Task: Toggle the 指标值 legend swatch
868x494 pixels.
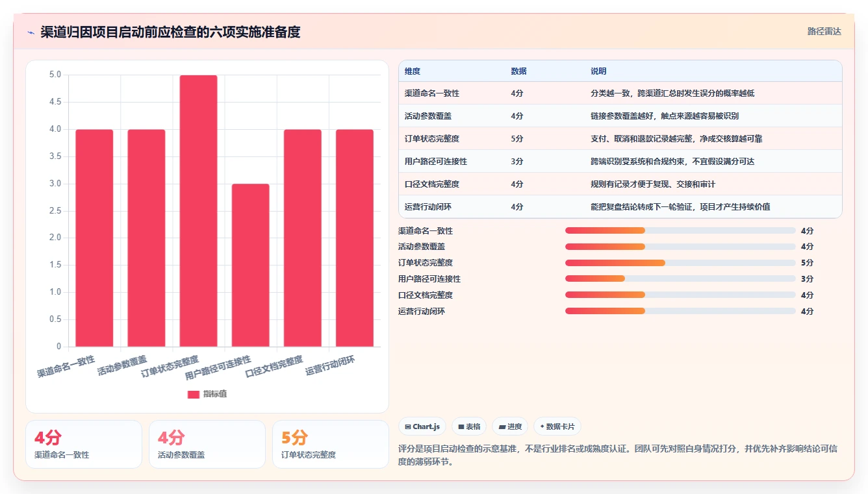Action: click(x=194, y=394)
